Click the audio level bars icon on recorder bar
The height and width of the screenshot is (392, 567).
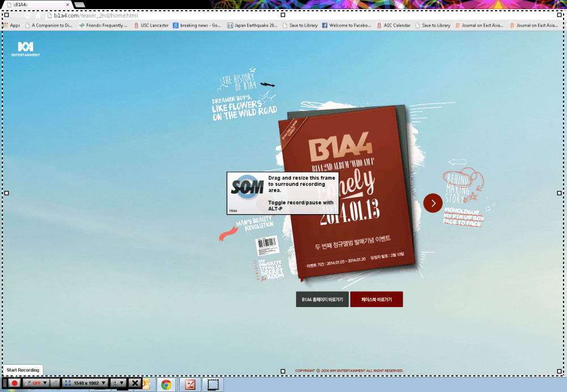(x=54, y=382)
